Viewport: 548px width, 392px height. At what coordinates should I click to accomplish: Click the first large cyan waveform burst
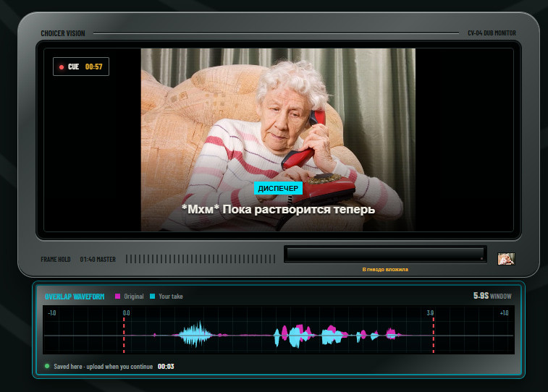pos(195,334)
